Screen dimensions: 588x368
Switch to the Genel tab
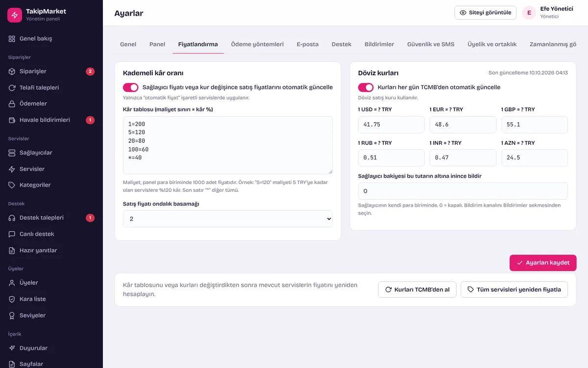[128, 44]
